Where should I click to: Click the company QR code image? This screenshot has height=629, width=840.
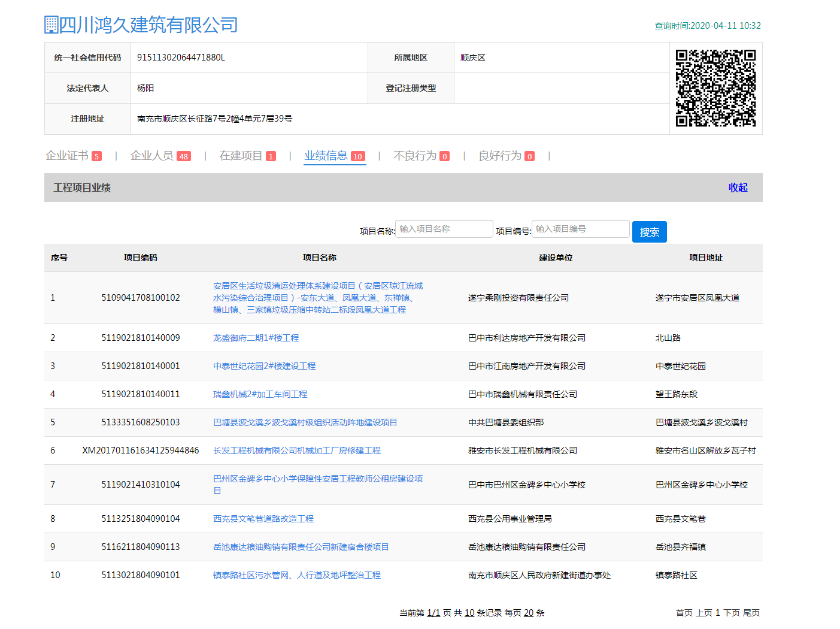(x=715, y=88)
